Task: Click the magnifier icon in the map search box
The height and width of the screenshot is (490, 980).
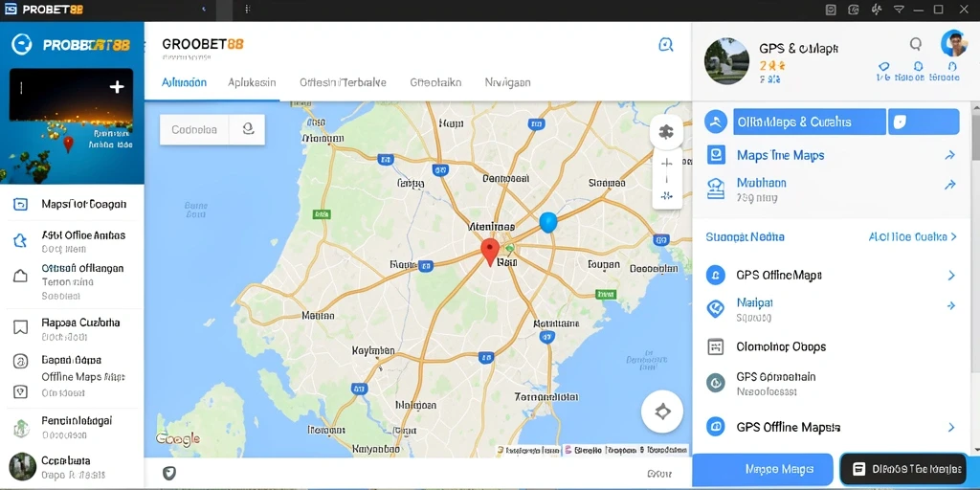Action: [x=248, y=129]
